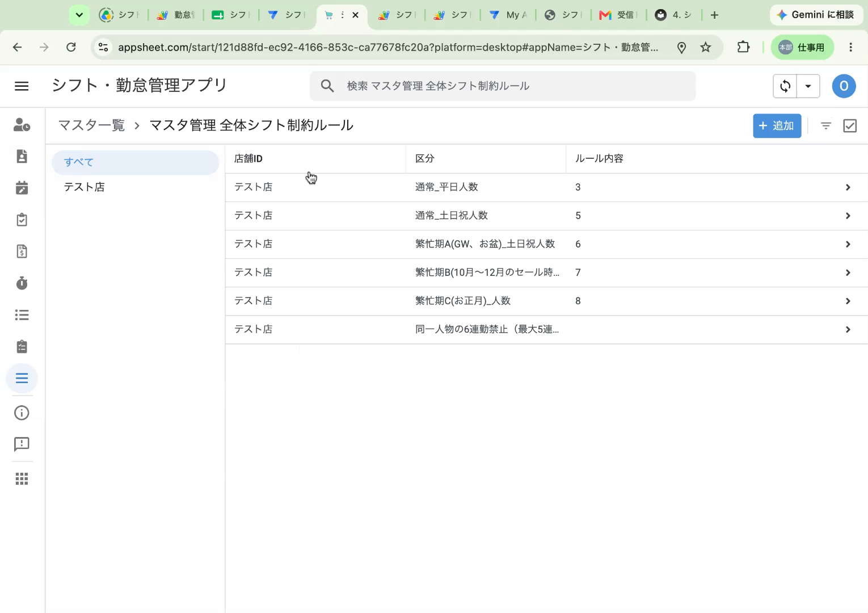Sort by 店舗ID column header
The width and height of the screenshot is (868, 613).
248,159
